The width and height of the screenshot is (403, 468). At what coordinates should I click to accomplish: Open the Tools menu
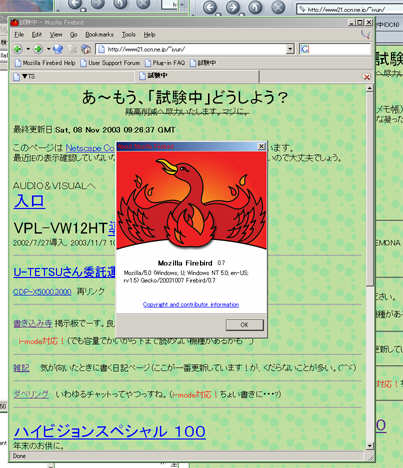[x=129, y=35]
